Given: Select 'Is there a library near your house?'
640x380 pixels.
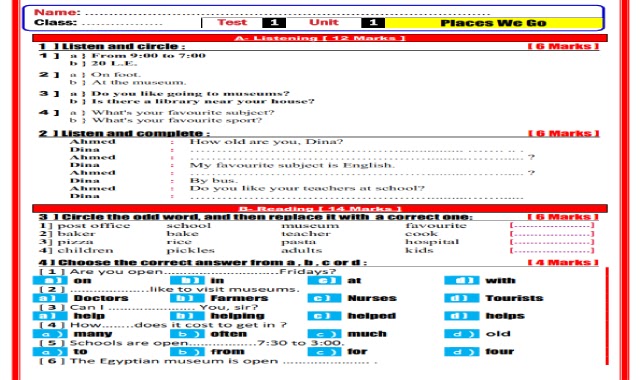Looking at the screenshot, I should pos(203,101).
